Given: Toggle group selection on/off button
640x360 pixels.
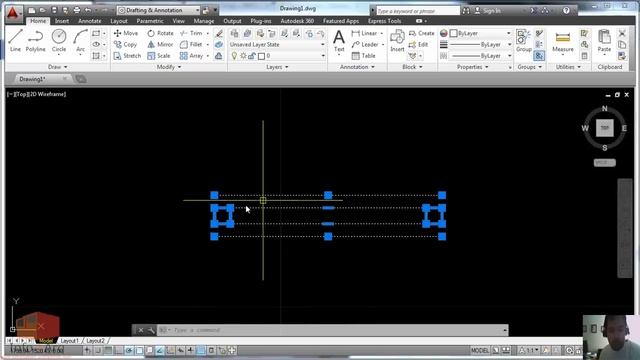Looking at the screenshot, I should coord(539,56).
